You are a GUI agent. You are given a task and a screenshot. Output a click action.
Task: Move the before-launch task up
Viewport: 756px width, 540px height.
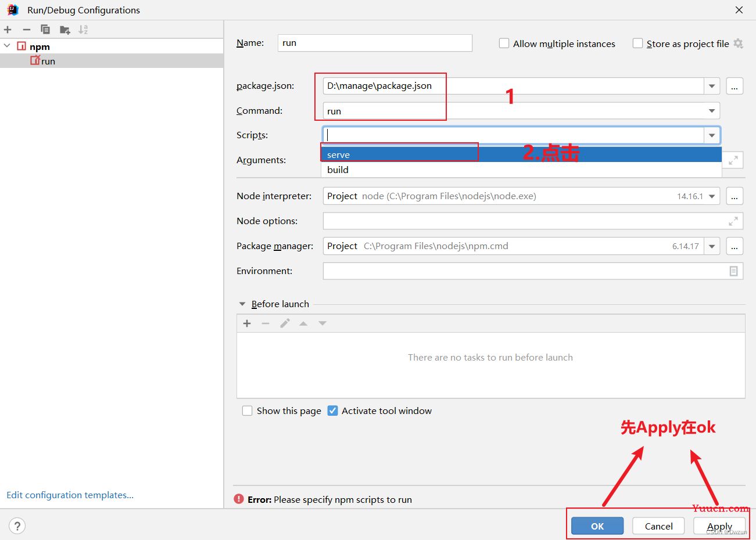click(303, 323)
